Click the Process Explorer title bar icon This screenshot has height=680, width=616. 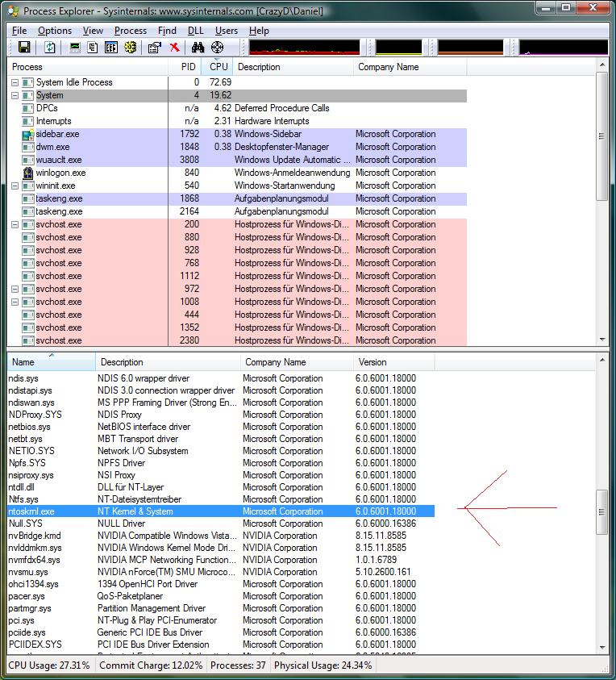click(14, 10)
